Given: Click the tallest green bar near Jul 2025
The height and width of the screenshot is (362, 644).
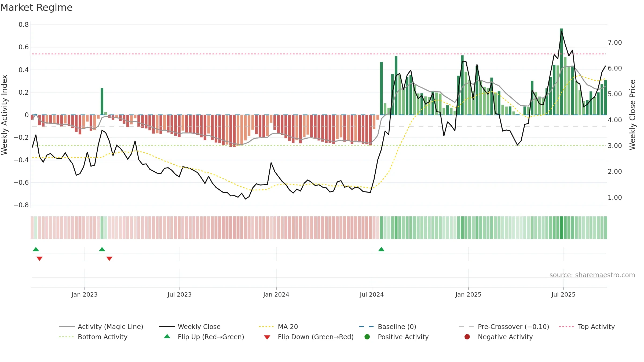Looking at the screenshot, I should 561,72.
